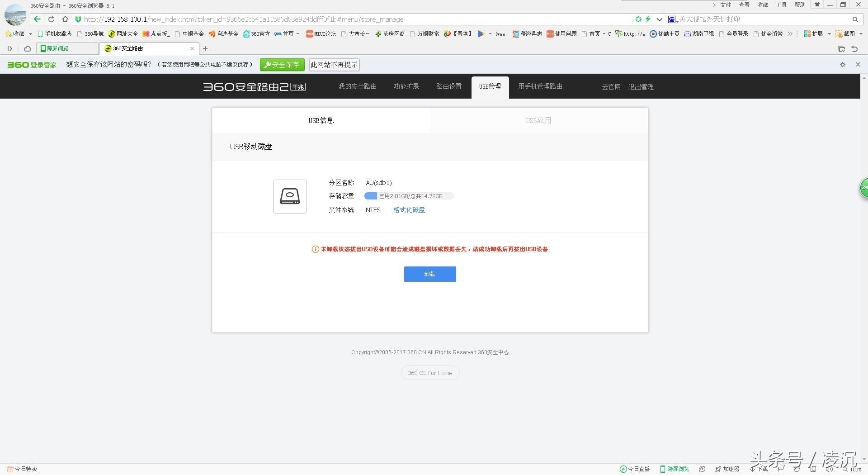Click the 安全保存 green button
Screen dimensions: 868x475
click(x=282, y=65)
